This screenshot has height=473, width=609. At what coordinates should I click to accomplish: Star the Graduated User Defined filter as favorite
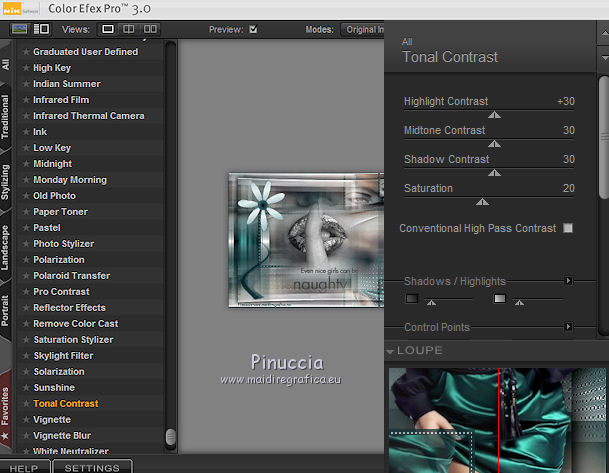click(x=26, y=52)
